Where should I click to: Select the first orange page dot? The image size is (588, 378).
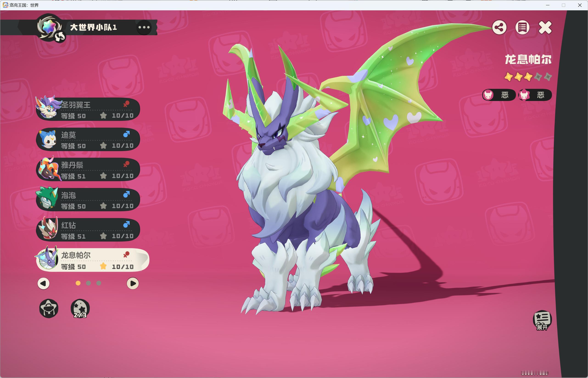[78, 283]
